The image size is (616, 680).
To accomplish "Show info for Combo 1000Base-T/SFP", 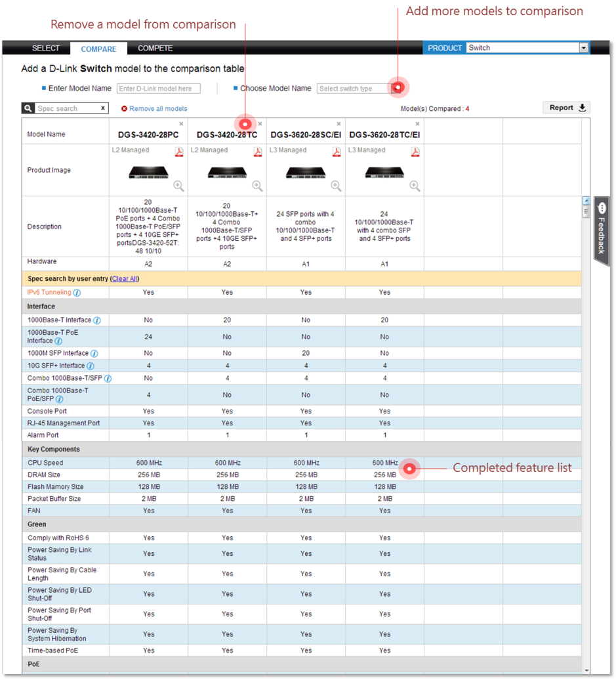I will [108, 379].
